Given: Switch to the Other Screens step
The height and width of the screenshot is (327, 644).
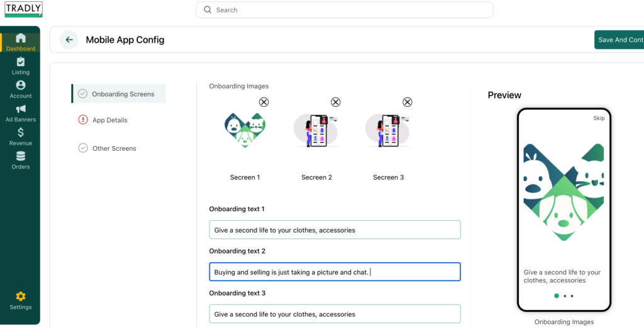Looking at the screenshot, I should pos(114,148).
